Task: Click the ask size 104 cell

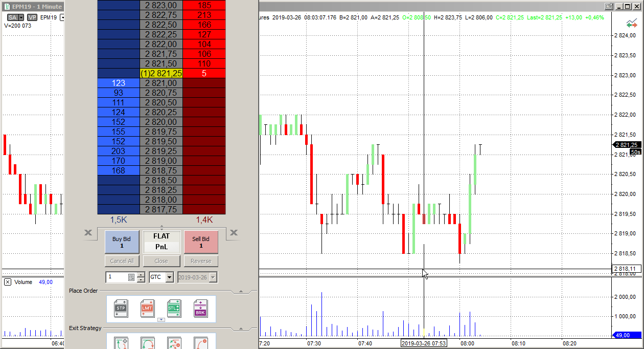Action: 204,44
